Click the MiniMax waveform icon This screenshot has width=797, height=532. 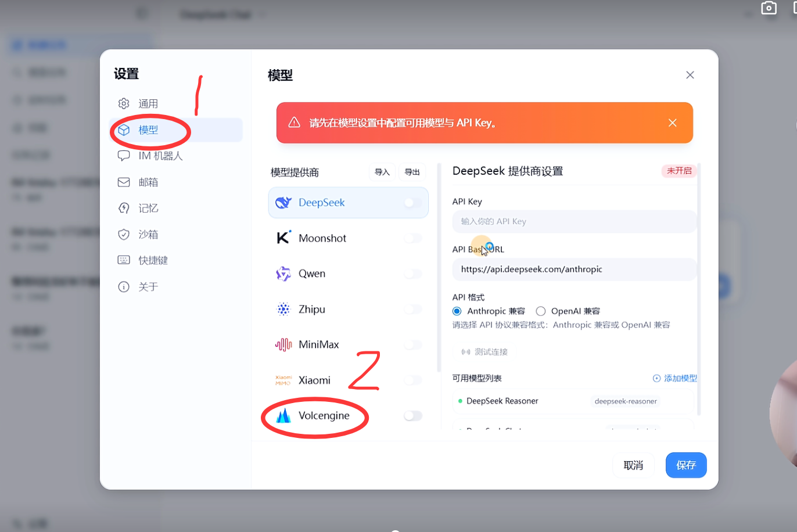(x=283, y=345)
